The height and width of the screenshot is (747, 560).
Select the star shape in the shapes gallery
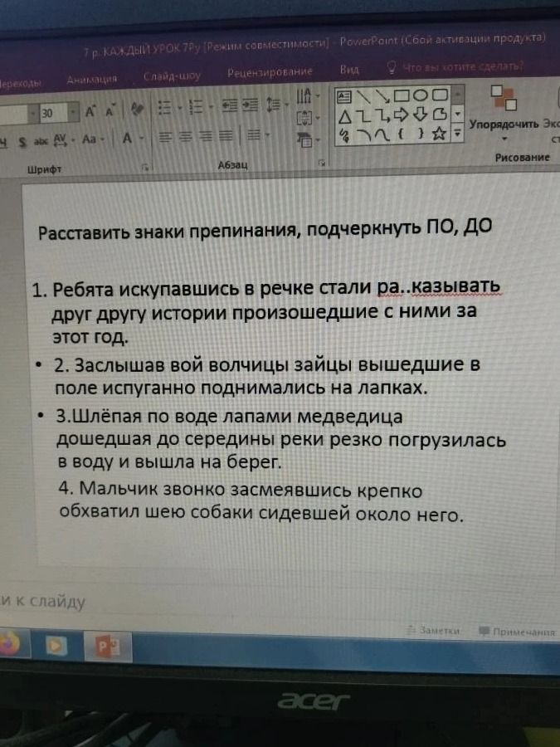[439, 134]
